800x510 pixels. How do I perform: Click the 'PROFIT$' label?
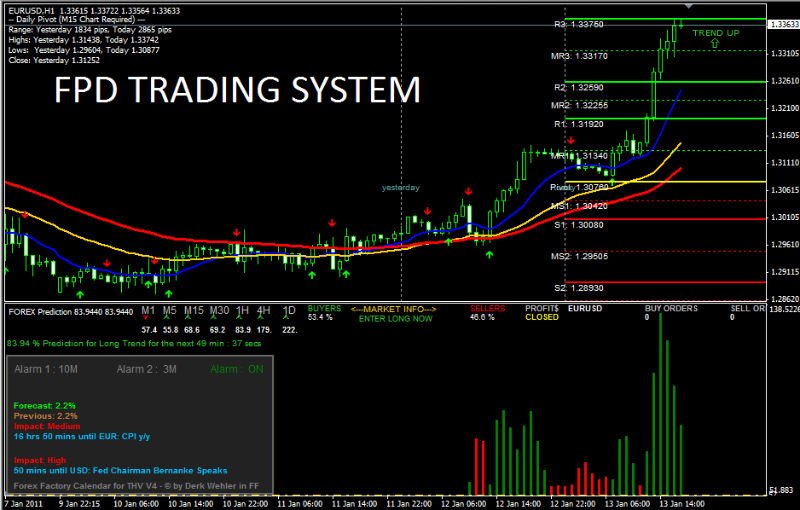click(x=542, y=309)
